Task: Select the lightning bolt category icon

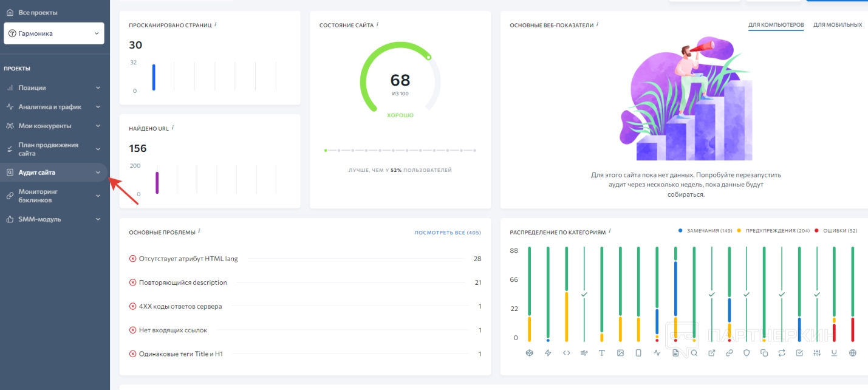Action: [548, 353]
